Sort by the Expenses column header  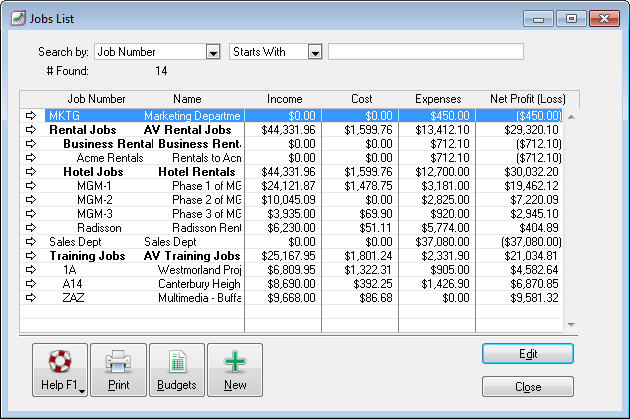(438, 99)
